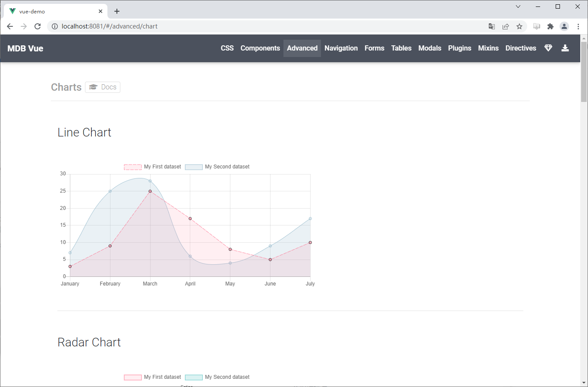
Task: Click the radar chart's teal Second dataset swatch
Action: pos(194,377)
